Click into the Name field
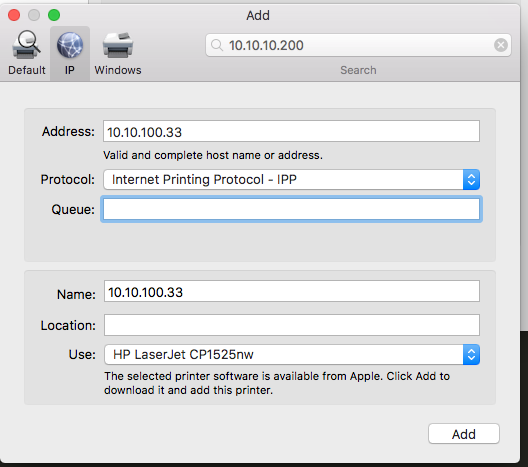Screen dimensions: 528x467 [x=292, y=291]
